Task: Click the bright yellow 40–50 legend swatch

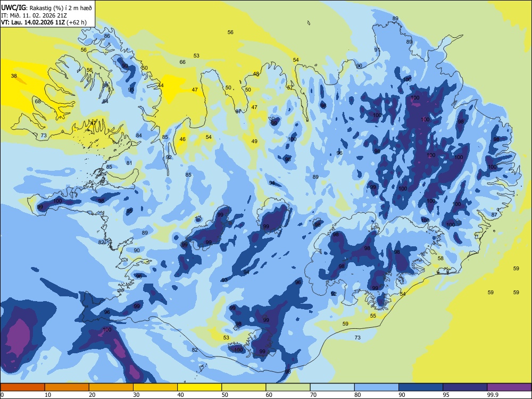Action: click(199, 387)
